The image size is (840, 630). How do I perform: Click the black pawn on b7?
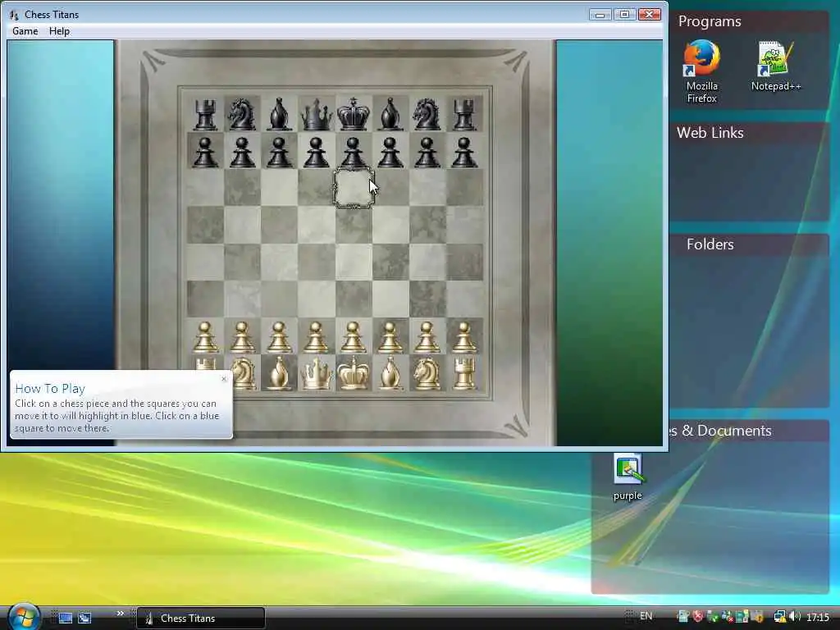[242, 152]
